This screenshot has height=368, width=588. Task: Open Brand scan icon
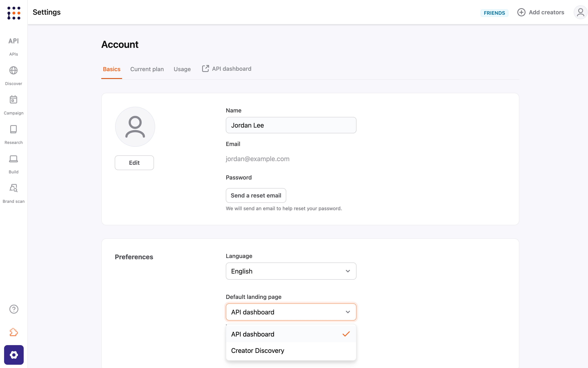pos(14,188)
